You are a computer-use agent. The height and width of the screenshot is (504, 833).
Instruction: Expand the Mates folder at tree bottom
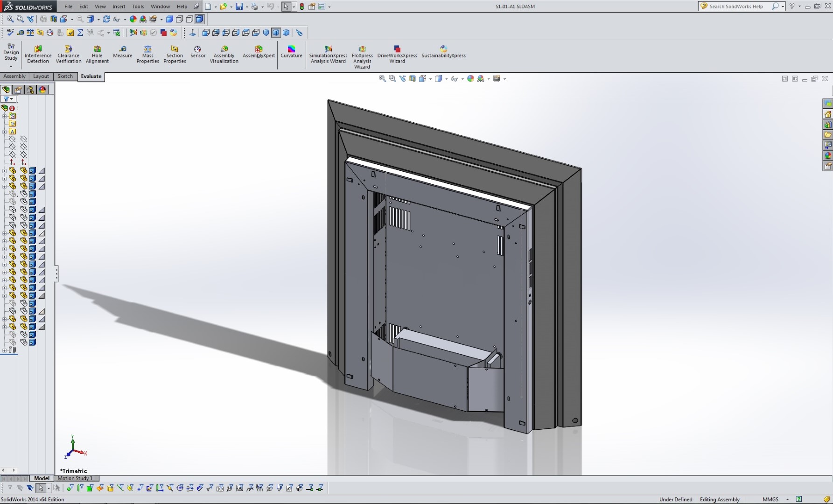coord(4,350)
